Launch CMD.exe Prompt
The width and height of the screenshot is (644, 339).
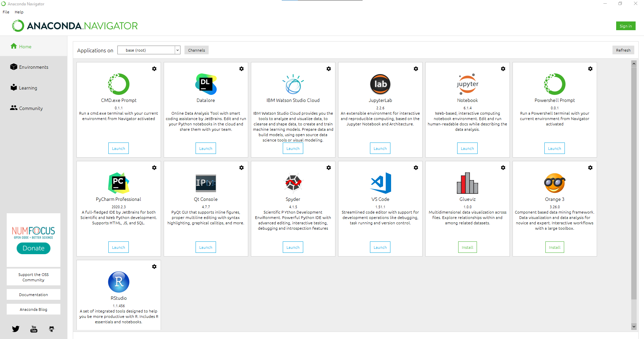(119, 149)
